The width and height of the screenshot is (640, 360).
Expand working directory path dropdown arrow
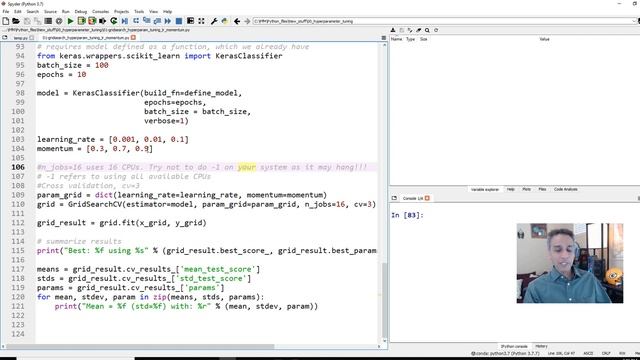click(634, 21)
